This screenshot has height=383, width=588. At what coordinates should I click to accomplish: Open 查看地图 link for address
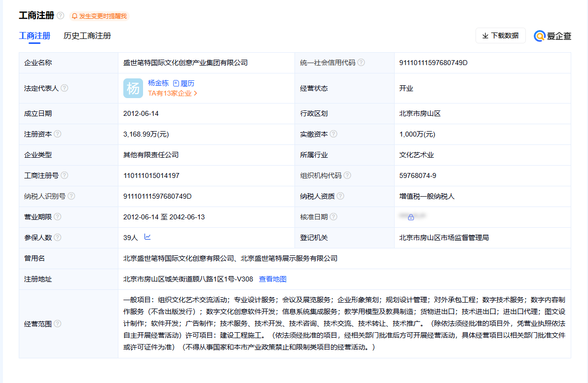pos(273,279)
